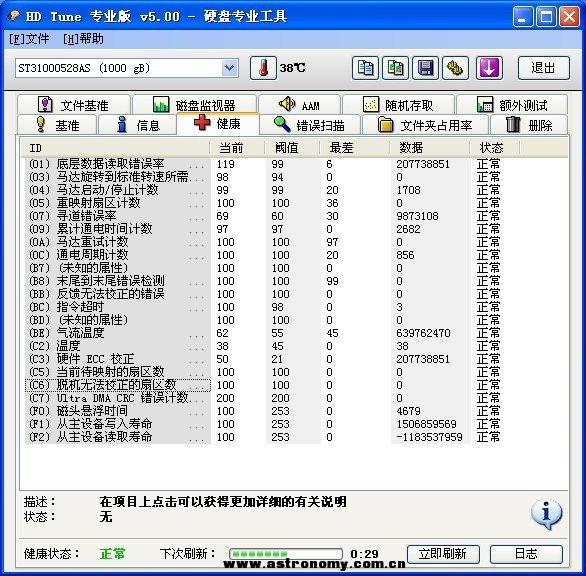Image resolution: width=586 pixels, height=576 pixels.
Task: Open the options gear icon
Action: coord(455,68)
